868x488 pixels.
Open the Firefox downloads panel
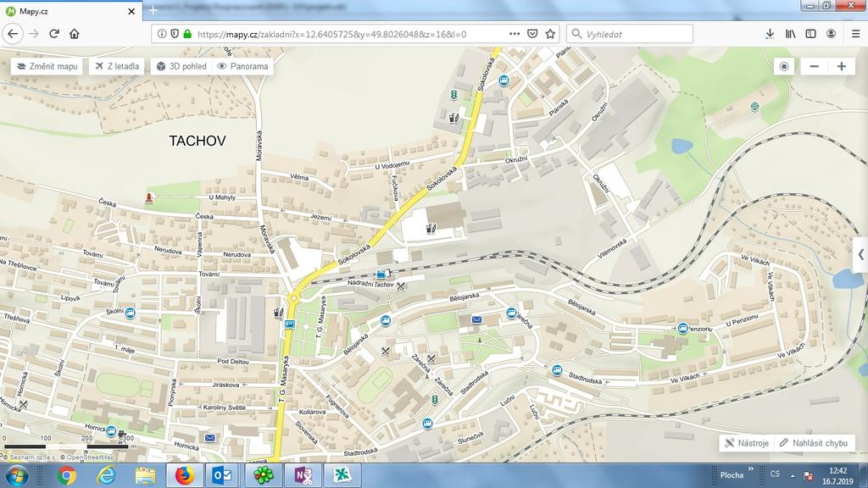pos(770,34)
